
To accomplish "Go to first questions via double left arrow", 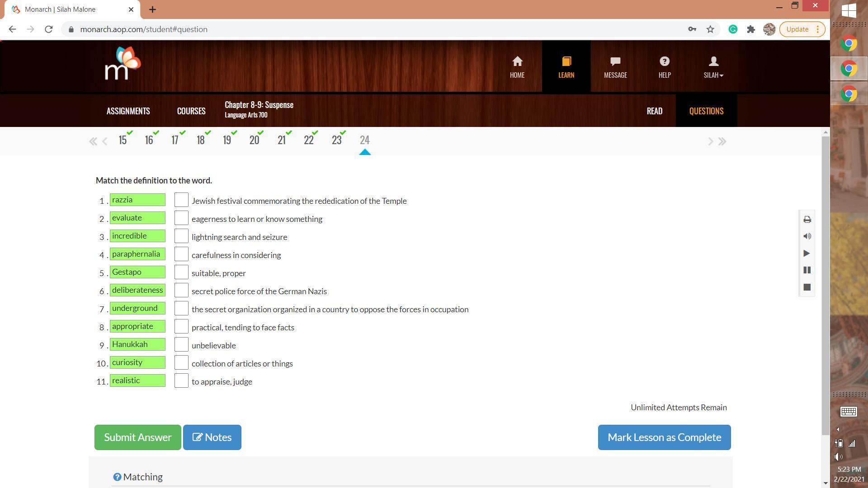I will tap(93, 141).
